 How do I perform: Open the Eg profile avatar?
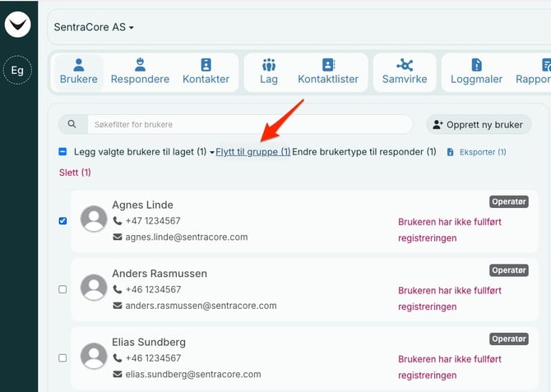click(x=17, y=71)
